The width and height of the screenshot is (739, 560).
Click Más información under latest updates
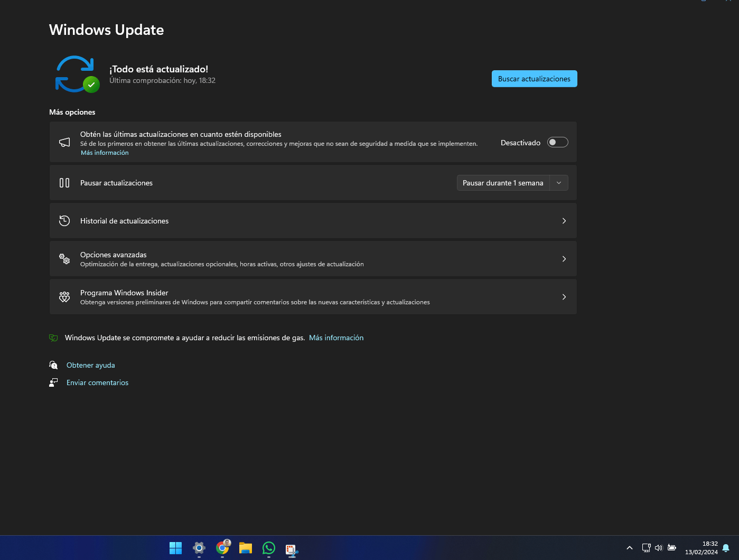click(105, 153)
